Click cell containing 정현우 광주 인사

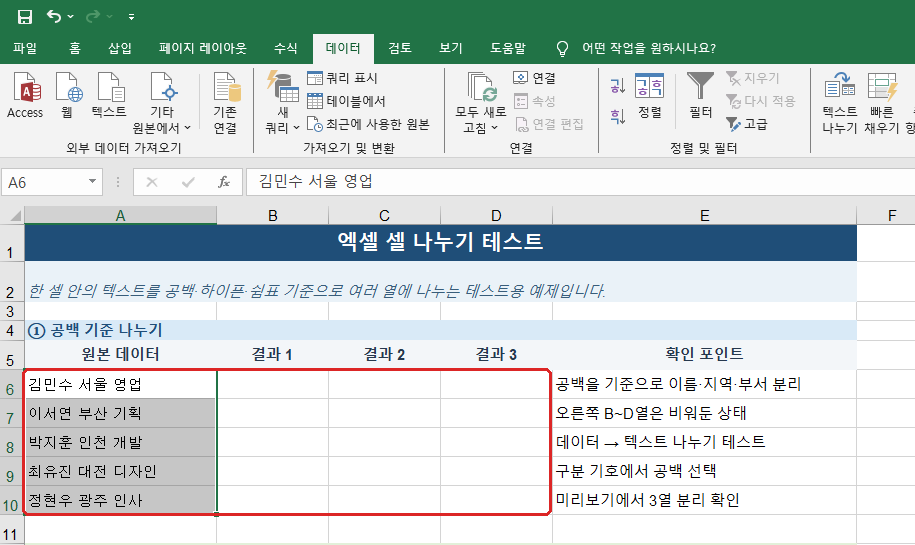[x=120, y=501]
